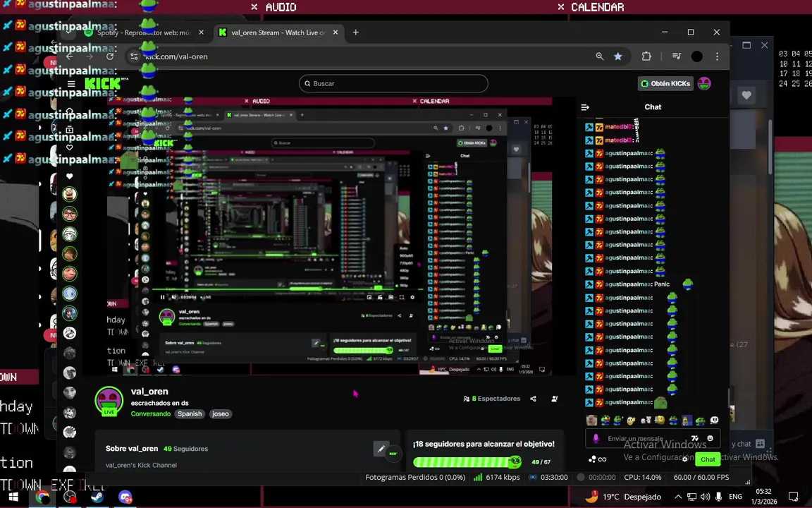This screenshot has height=508, width=812.
Task: Close the Spotify tab
Action: tap(202, 32)
